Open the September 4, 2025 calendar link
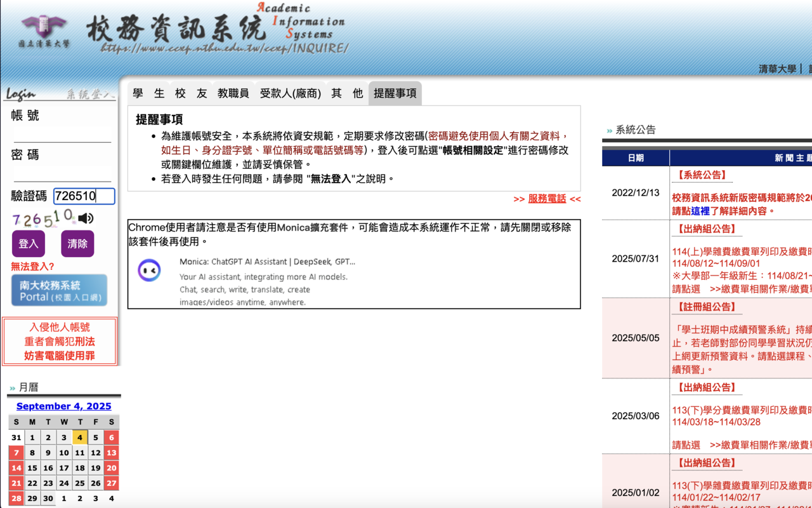This screenshot has width=812, height=508. coord(63,406)
